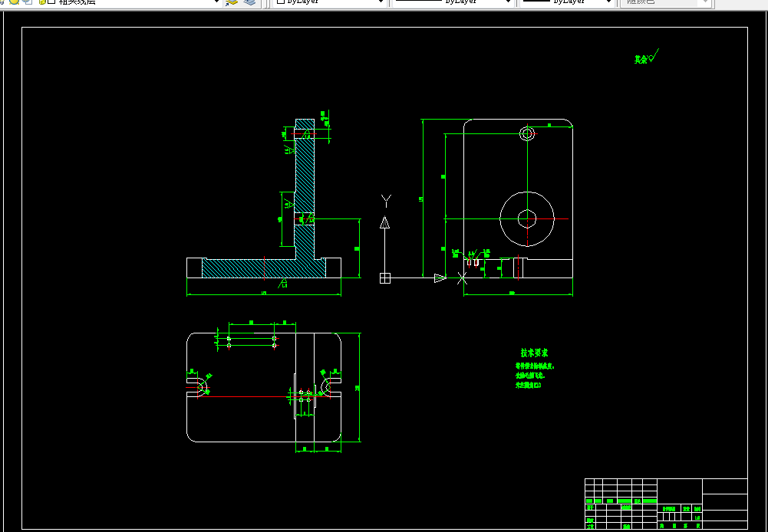Select the left U-slot arc in top view
Screen dimensions: 768x532
(203, 386)
